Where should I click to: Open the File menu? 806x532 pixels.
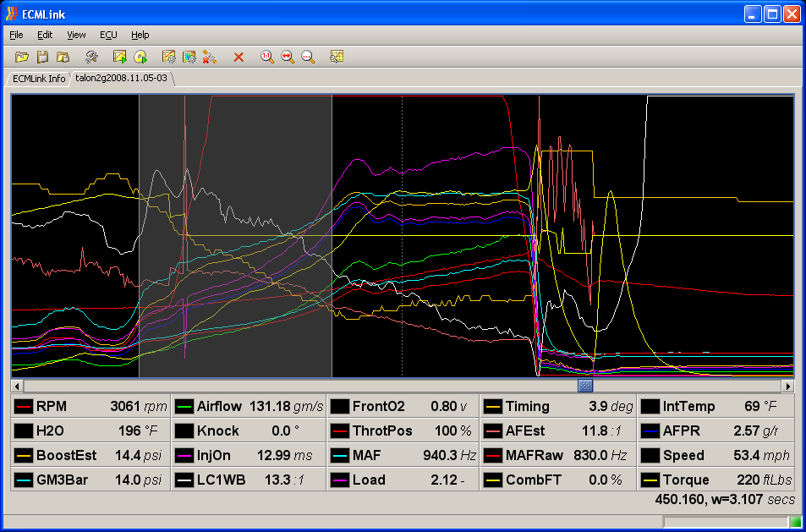(x=16, y=35)
